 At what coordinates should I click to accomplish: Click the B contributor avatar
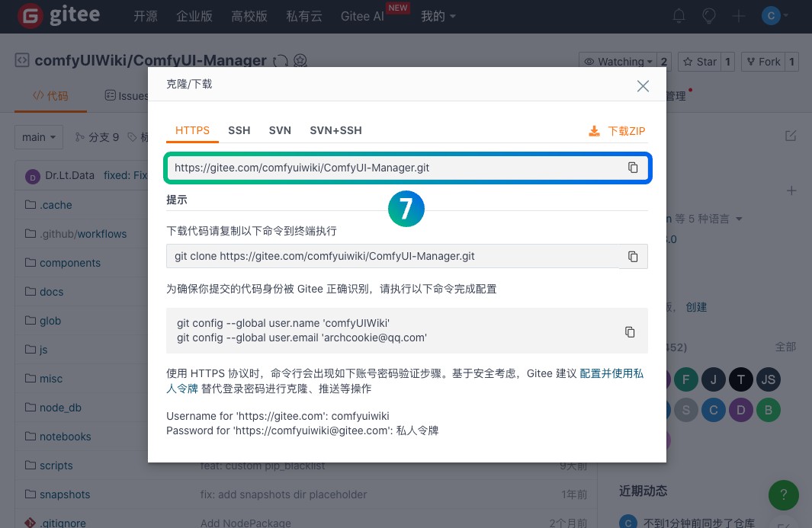768,410
